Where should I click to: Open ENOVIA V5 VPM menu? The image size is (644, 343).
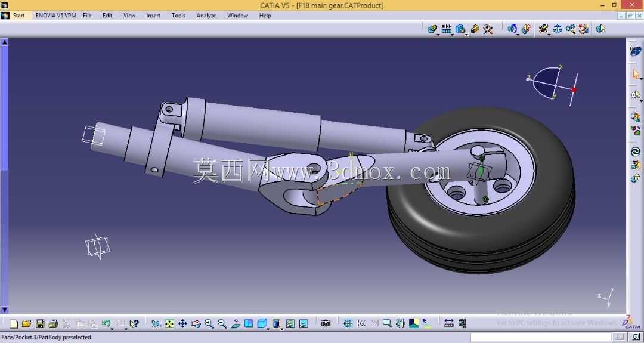56,16
